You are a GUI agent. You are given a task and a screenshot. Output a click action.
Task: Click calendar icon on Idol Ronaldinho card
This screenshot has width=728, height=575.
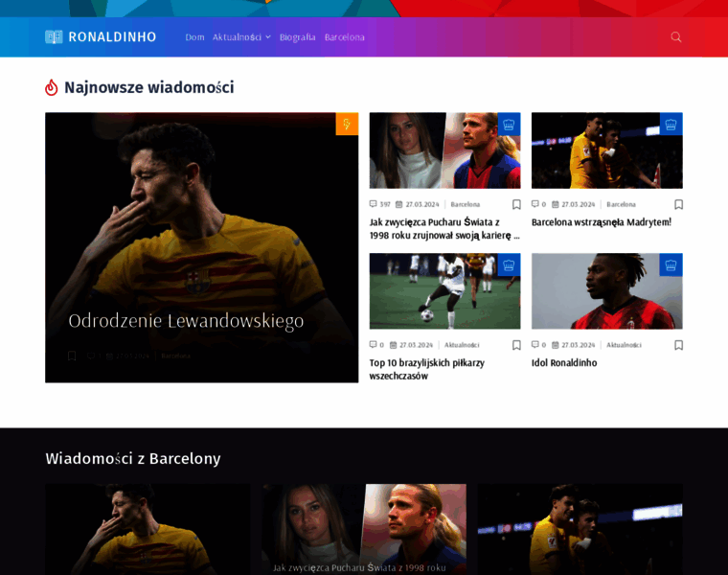(555, 345)
